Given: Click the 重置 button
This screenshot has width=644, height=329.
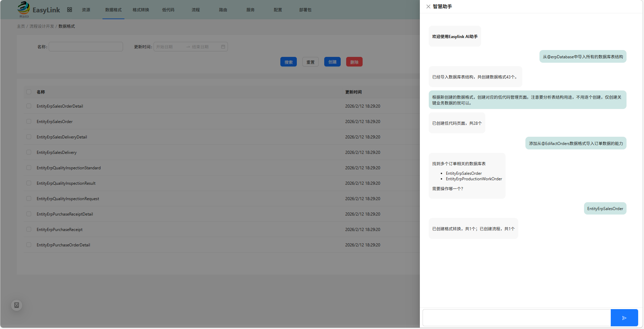Looking at the screenshot, I should (311, 62).
